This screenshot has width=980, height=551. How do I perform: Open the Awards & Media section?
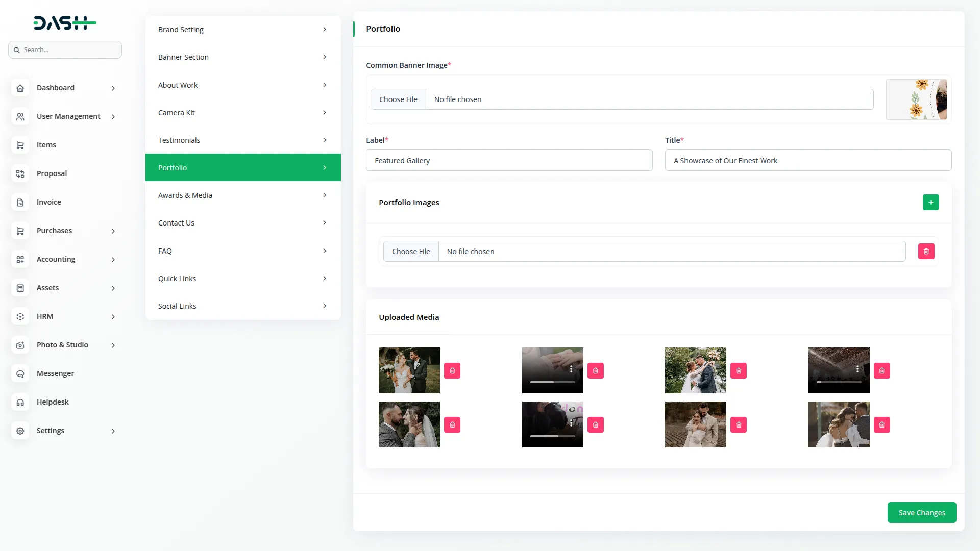click(x=243, y=195)
